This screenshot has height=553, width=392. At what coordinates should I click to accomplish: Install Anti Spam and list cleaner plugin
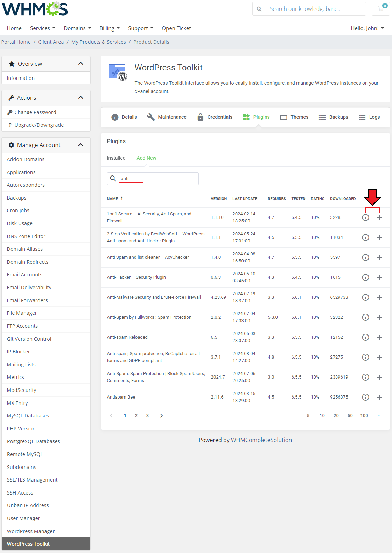click(379, 257)
